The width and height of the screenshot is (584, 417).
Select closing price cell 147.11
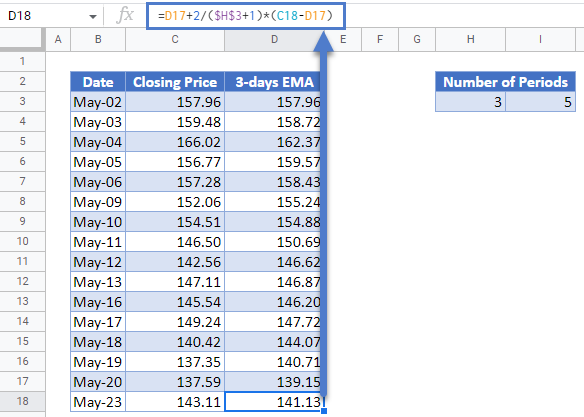(175, 282)
